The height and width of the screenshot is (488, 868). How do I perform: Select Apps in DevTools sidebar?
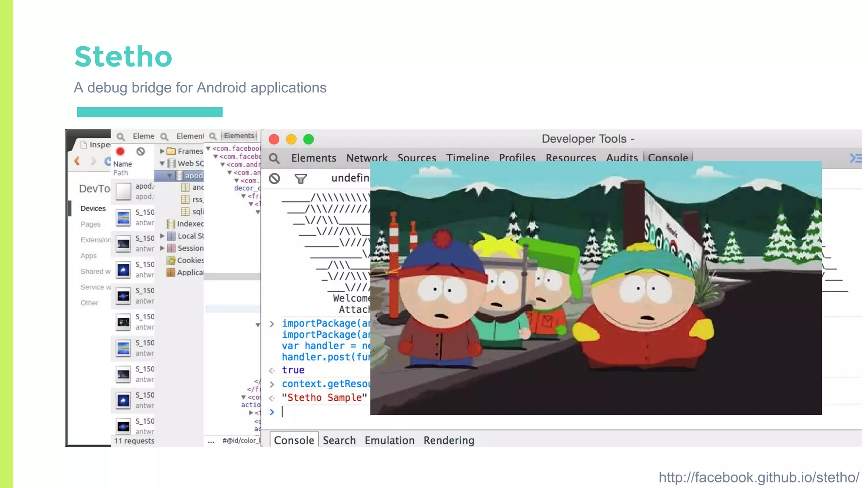pyautogui.click(x=88, y=255)
